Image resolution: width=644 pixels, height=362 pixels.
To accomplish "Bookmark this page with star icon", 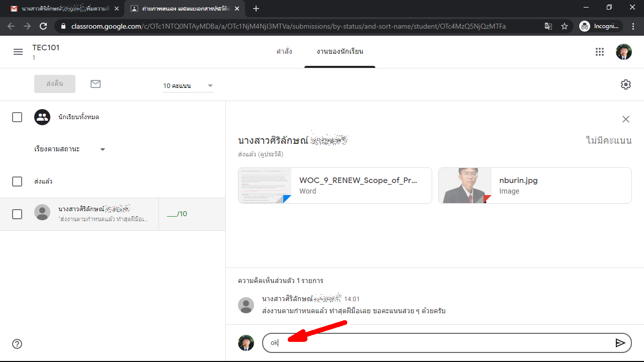I will coord(565,26).
